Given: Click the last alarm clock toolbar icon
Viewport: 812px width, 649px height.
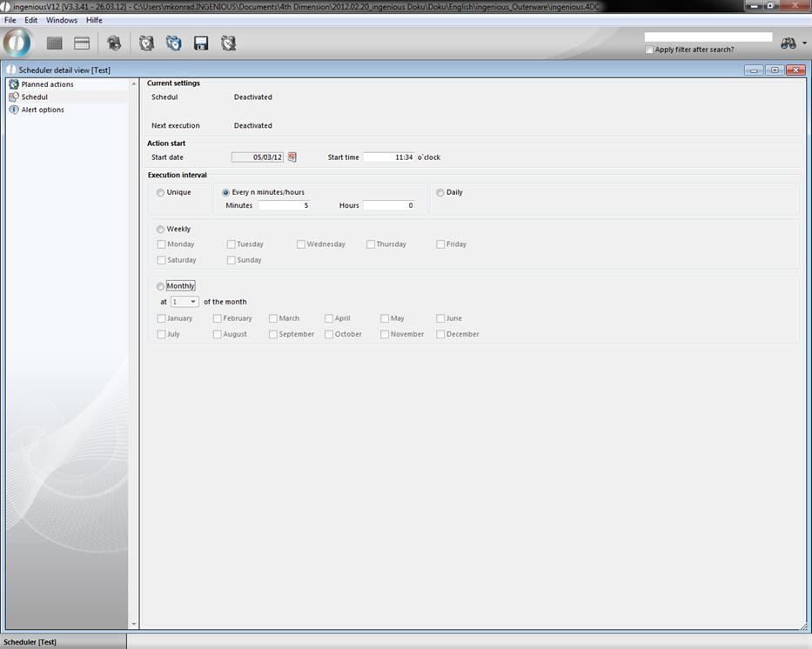Looking at the screenshot, I should [228, 43].
